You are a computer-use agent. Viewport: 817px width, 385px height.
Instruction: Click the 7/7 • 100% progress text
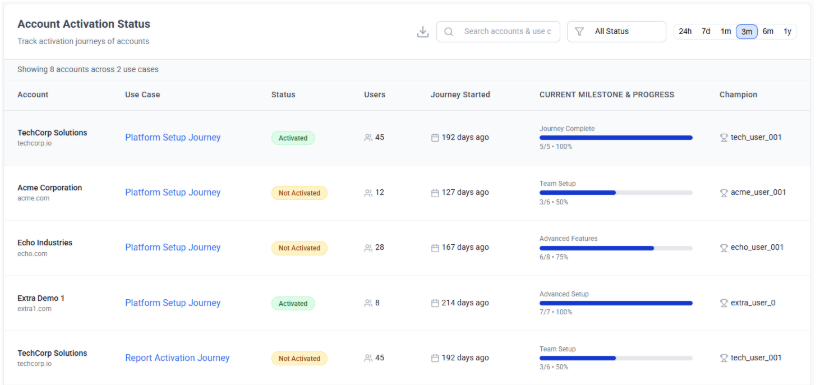coord(555,312)
